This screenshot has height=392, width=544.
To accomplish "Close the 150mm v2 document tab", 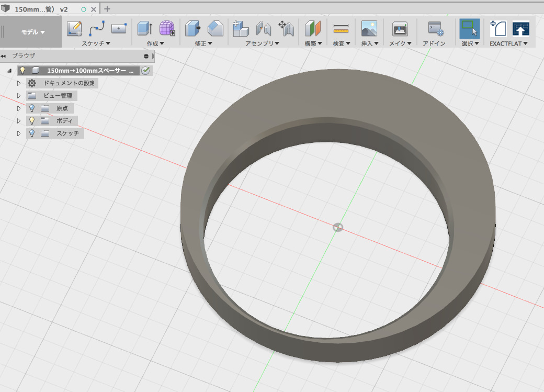I will pos(93,9).
